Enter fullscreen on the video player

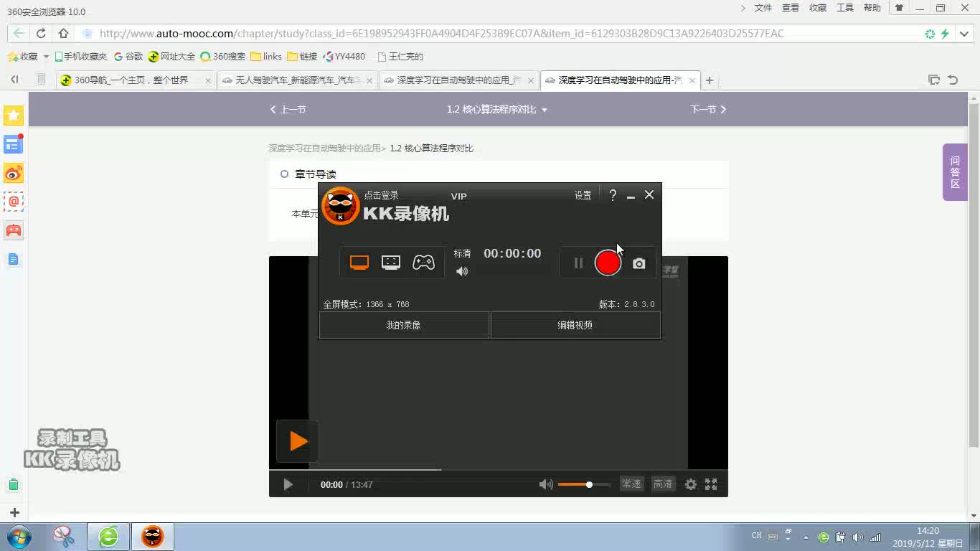(711, 484)
